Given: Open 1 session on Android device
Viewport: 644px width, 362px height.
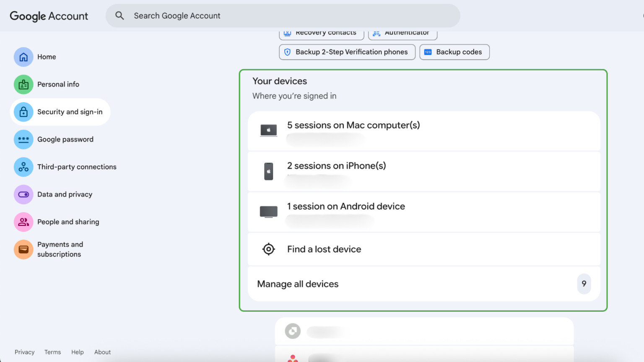Looking at the screenshot, I should pyautogui.click(x=424, y=212).
